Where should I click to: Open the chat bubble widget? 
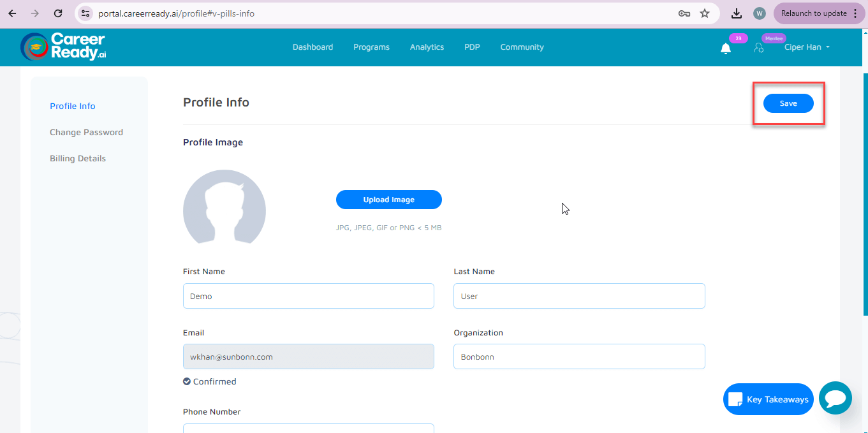[835, 399]
